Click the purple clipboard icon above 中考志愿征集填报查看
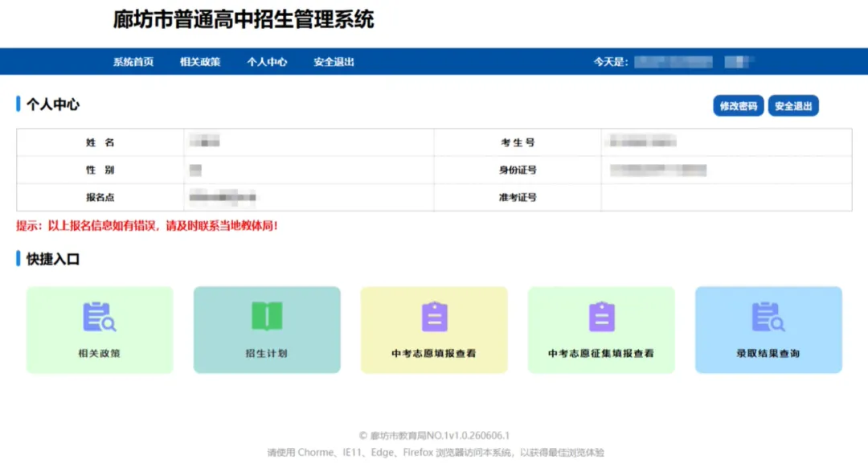 coord(602,316)
